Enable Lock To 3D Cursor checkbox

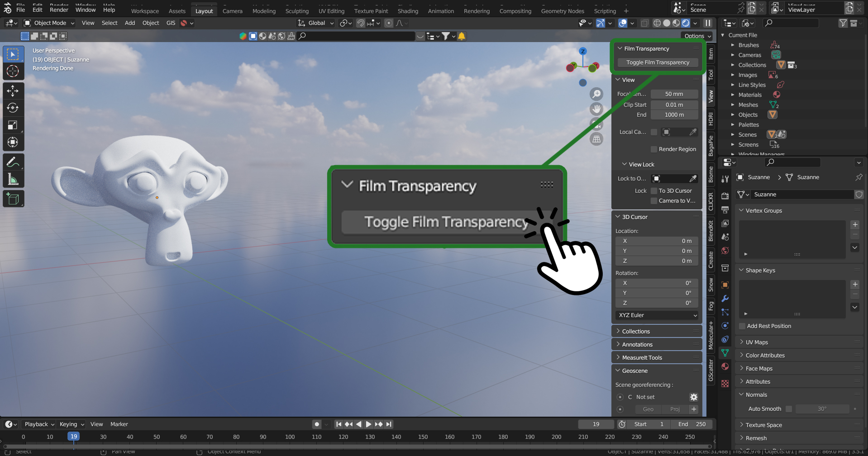(654, 191)
